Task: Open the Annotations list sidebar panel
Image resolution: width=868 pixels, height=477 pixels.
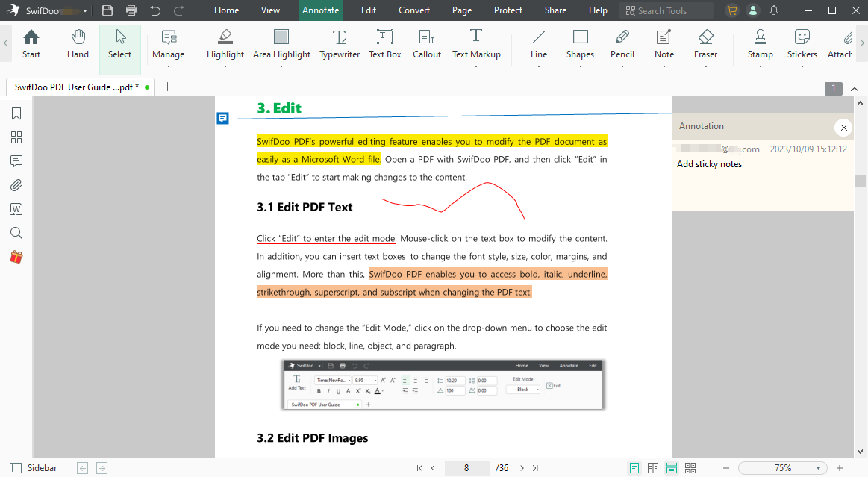Action: 16,161
